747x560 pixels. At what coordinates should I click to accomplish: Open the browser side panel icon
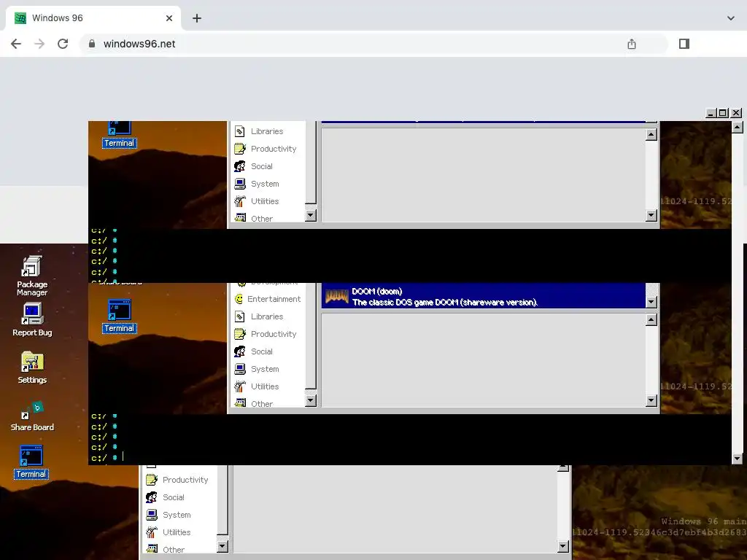pos(684,44)
